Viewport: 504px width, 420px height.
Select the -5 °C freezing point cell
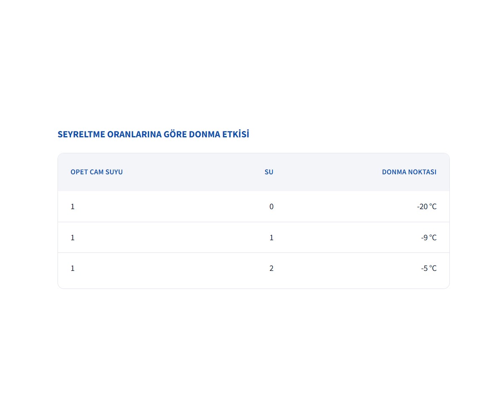pyautogui.click(x=428, y=268)
